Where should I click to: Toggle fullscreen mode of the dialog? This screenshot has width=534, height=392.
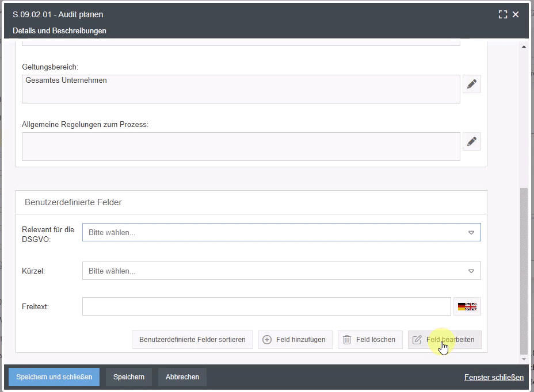(x=503, y=14)
